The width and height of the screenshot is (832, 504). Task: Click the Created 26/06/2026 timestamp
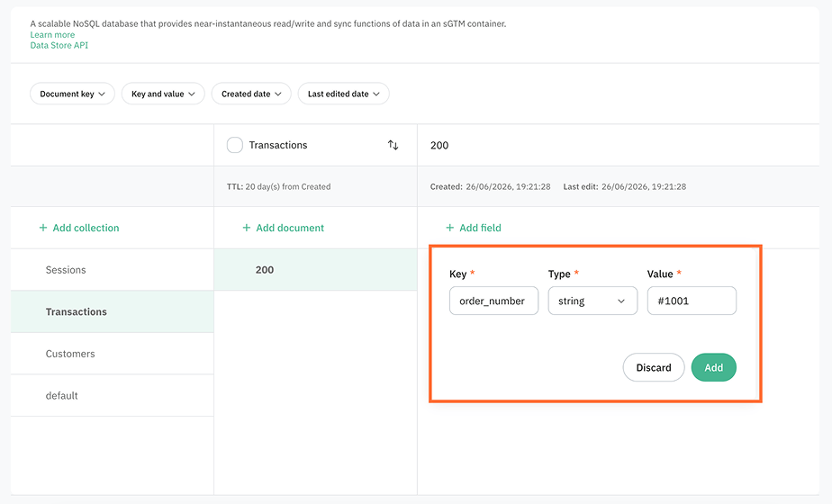tap(490, 186)
